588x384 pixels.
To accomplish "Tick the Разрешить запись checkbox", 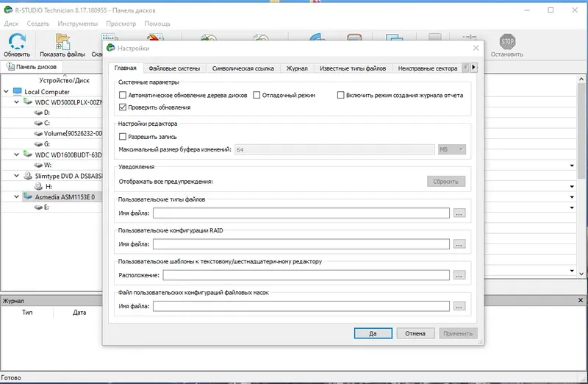I will pos(123,137).
